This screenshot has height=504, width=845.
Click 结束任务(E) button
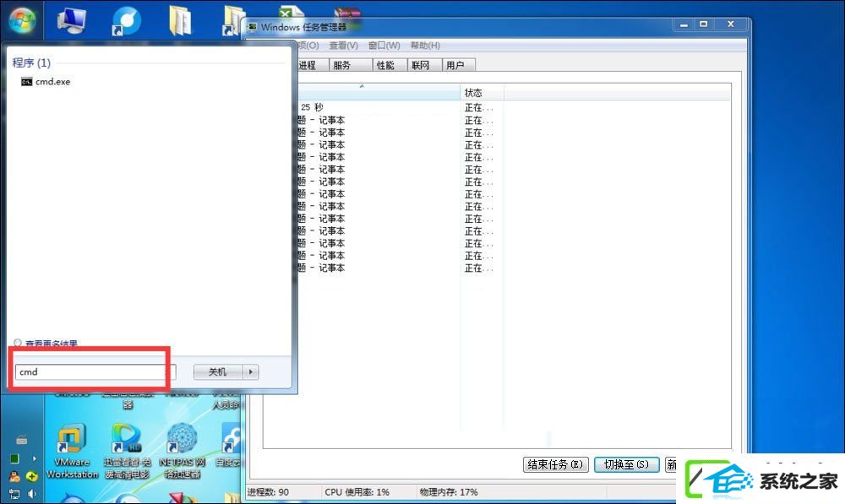click(556, 464)
